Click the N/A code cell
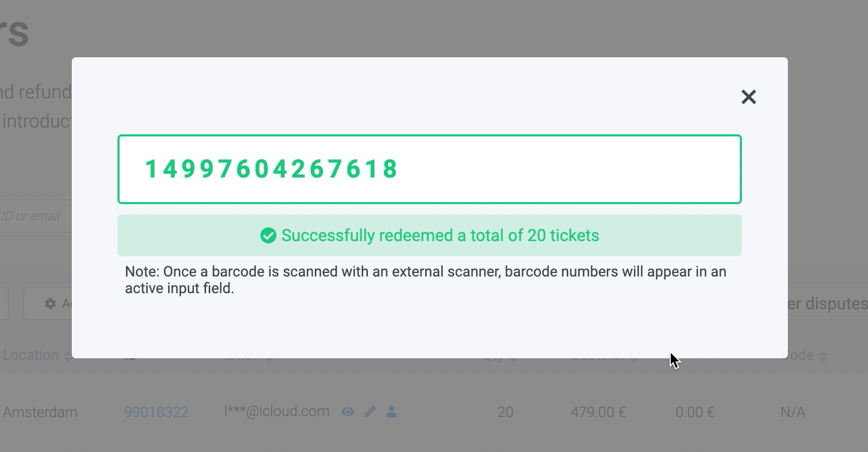The width and height of the screenshot is (868, 452). click(792, 412)
